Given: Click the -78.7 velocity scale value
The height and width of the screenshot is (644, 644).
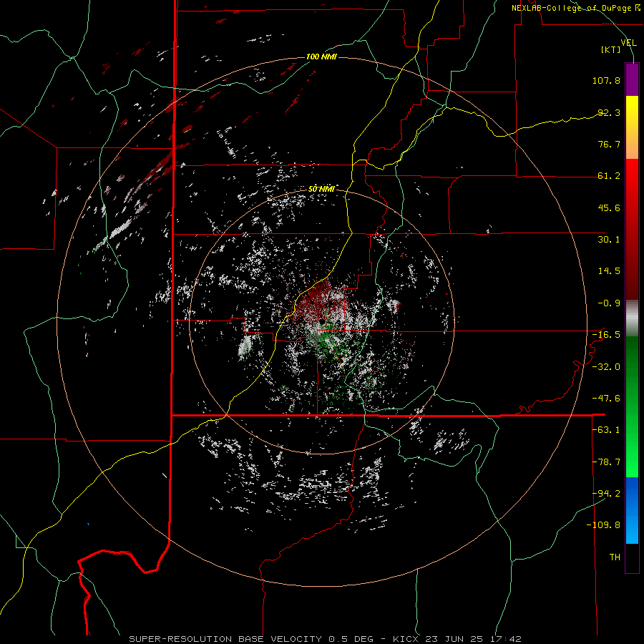Looking at the screenshot, I should 606,462.
